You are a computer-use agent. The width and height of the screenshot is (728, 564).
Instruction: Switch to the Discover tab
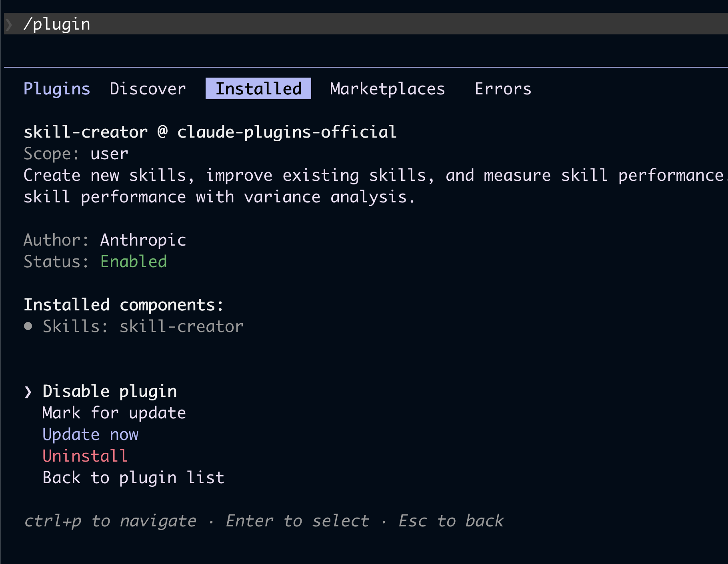point(148,89)
